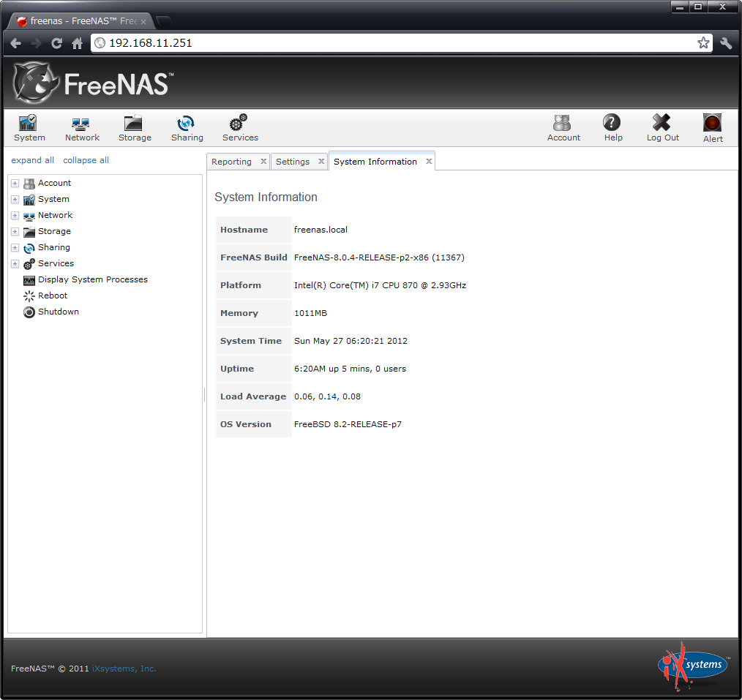
Task: Close the freenas browser tab
Action: pos(143,22)
